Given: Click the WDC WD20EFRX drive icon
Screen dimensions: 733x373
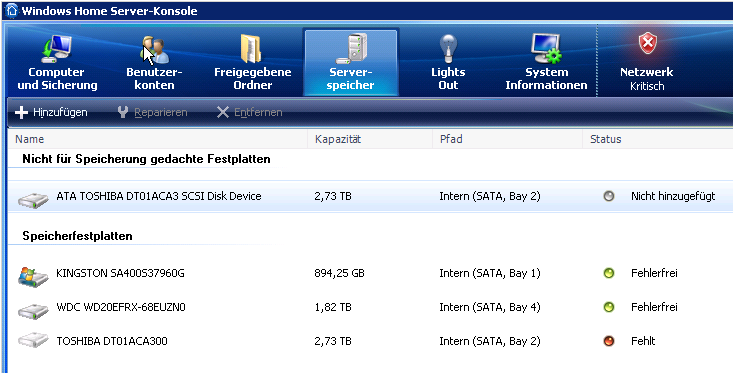Looking at the screenshot, I should tap(33, 310).
